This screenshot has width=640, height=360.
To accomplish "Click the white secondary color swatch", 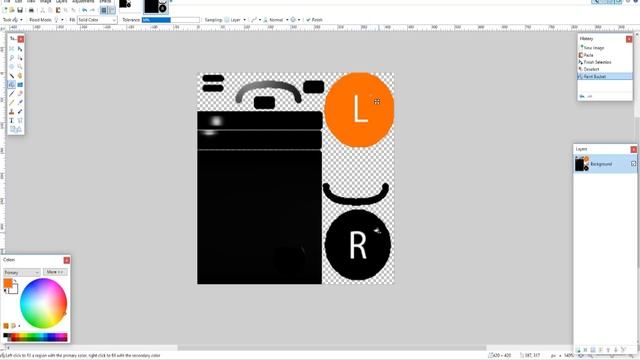I will click(13, 289).
